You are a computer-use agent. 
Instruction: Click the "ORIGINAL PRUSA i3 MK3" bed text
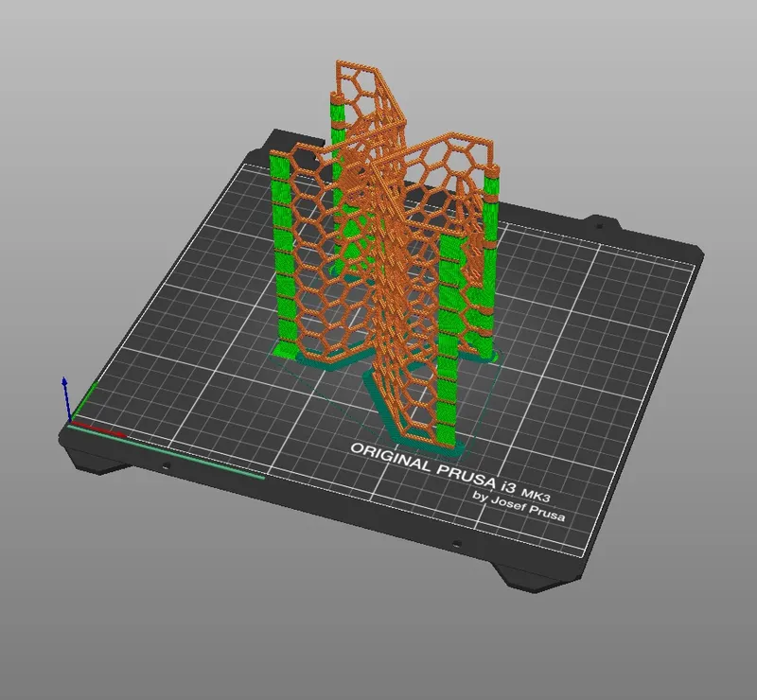coord(450,474)
